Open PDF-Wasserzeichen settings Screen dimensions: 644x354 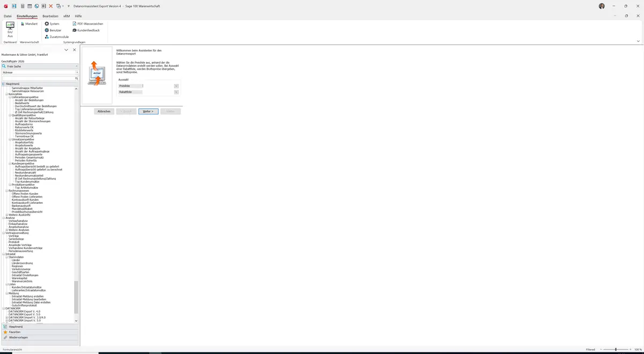coord(88,24)
